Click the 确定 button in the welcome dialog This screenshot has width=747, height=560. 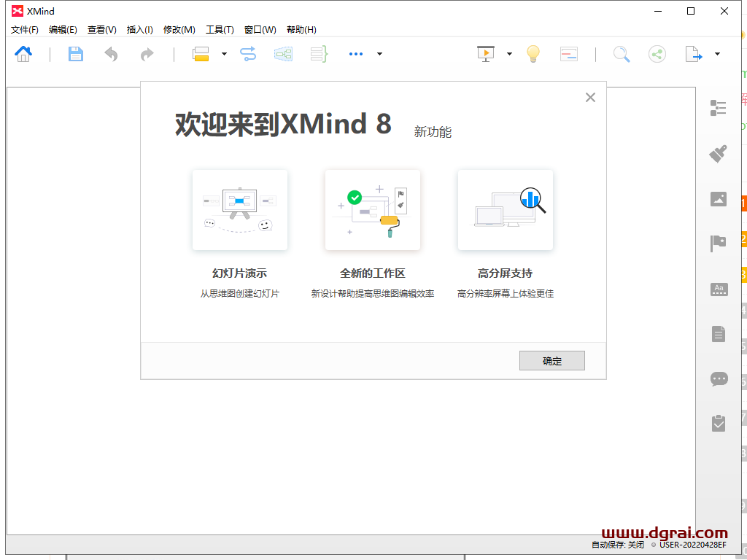click(x=552, y=360)
